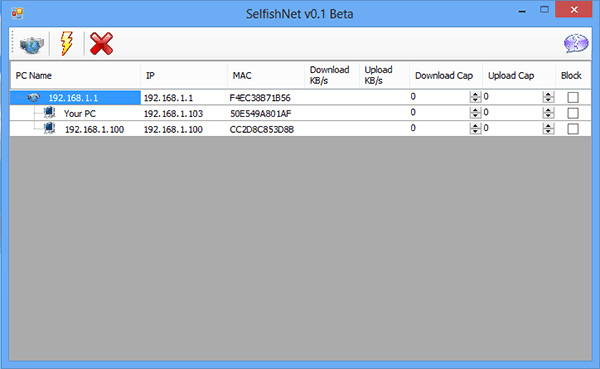Click the Download Cap field for Your PC
The image size is (600, 369).
pos(440,113)
